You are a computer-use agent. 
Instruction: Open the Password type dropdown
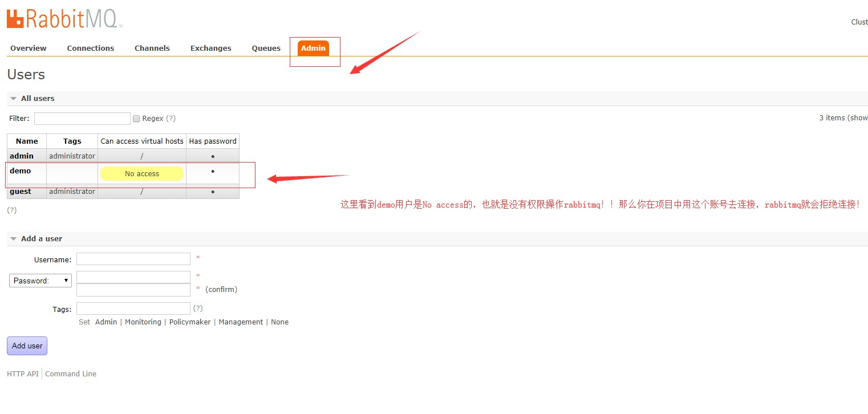(40, 281)
